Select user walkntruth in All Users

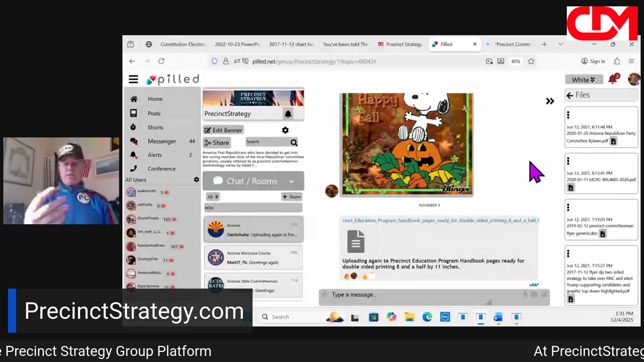[146, 192]
